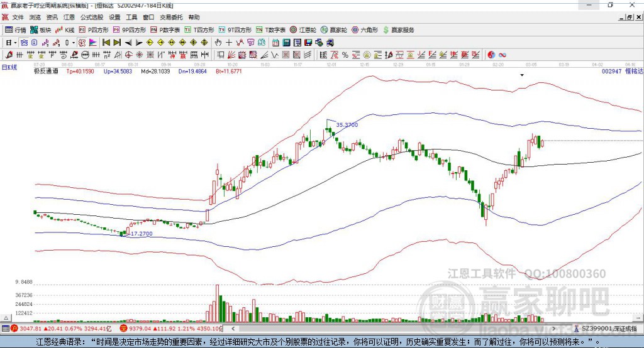Click the 日K线 label

point(9,67)
